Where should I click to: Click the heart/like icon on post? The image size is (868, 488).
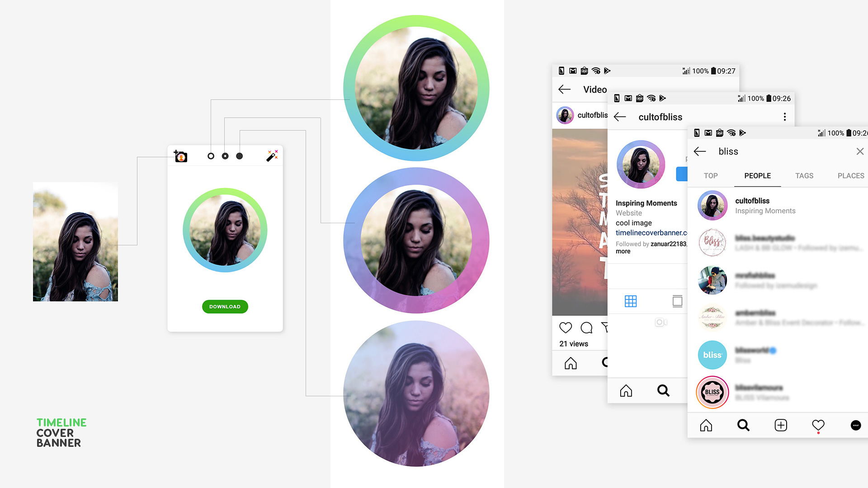coord(566,327)
